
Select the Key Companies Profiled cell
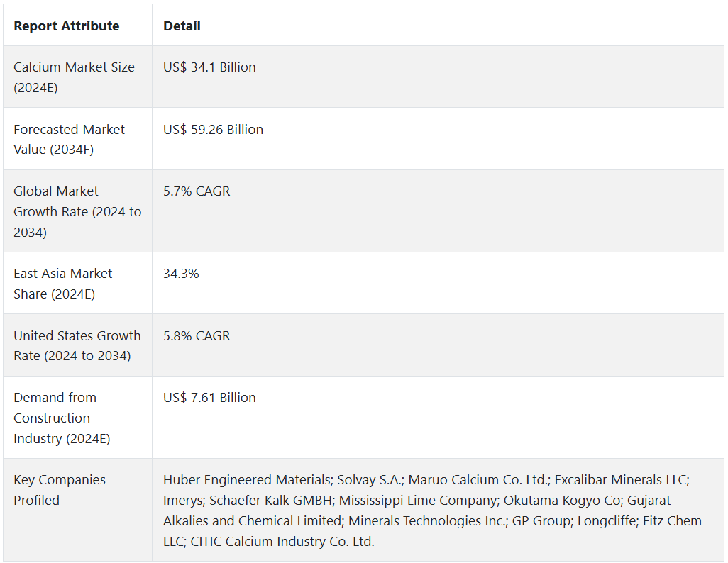[x=60, y=490]
